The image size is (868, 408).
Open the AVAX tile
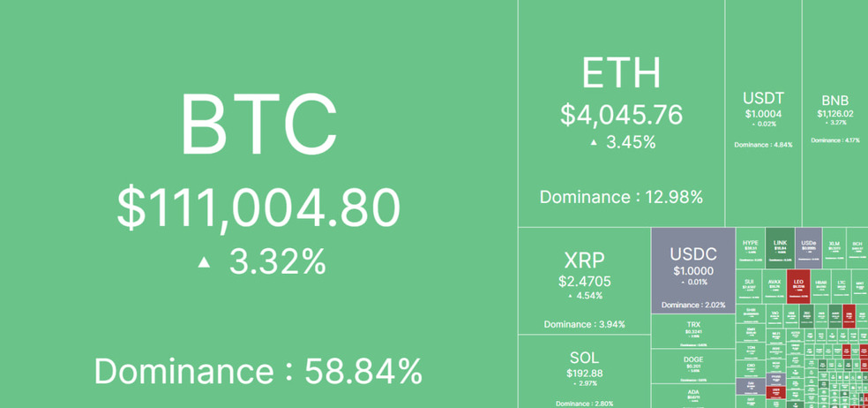tap(774, 285)
